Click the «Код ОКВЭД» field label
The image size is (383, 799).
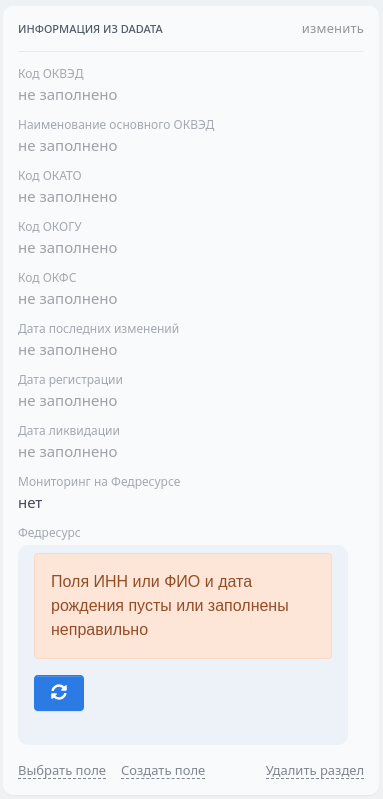(x=51, y=74)
